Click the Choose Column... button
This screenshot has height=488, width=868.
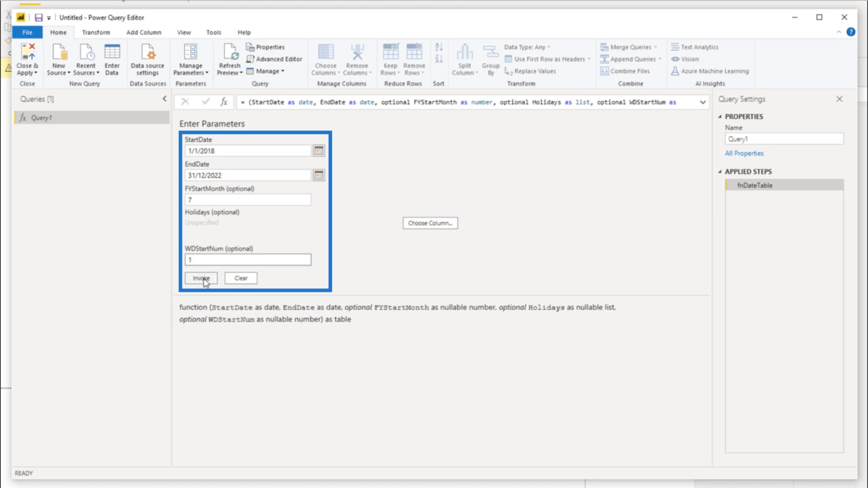tap(430, 223)
